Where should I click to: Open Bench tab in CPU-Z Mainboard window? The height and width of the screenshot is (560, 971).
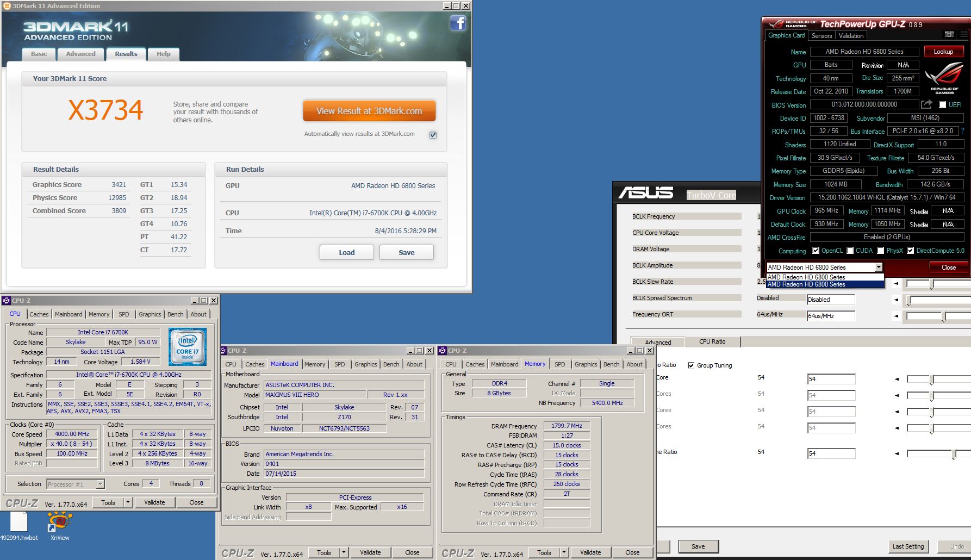pyautogui.click(x=391, y=364)
